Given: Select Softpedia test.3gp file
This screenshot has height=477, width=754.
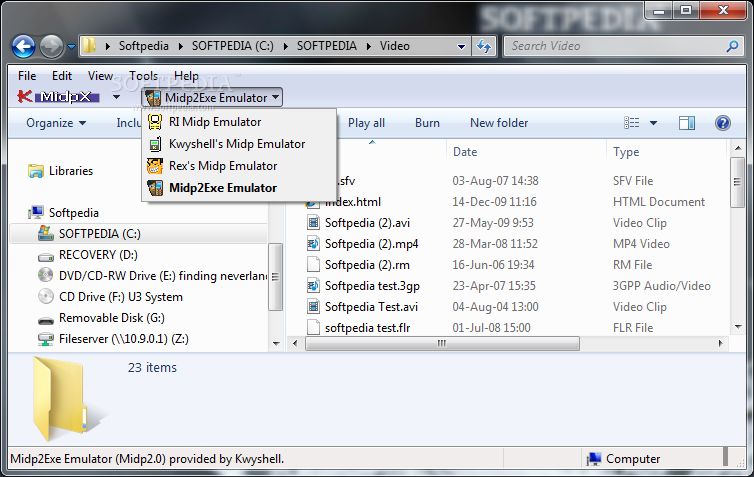Looking at the screenshot, I should point(372,286).
